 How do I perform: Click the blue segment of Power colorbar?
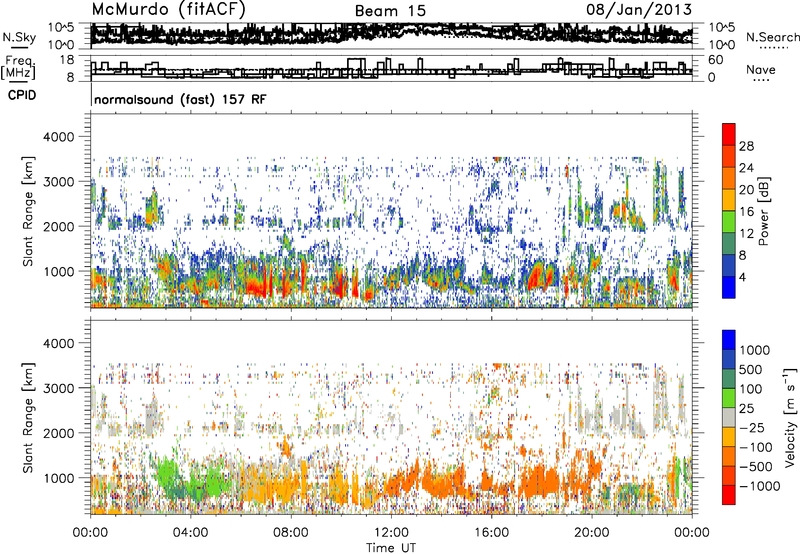(729, 287)
